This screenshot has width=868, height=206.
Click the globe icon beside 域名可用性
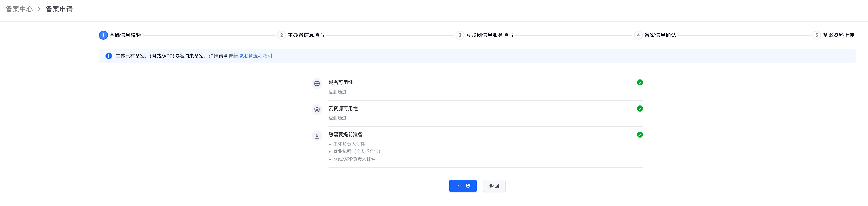pyautogui.click(x=317, y=83)
